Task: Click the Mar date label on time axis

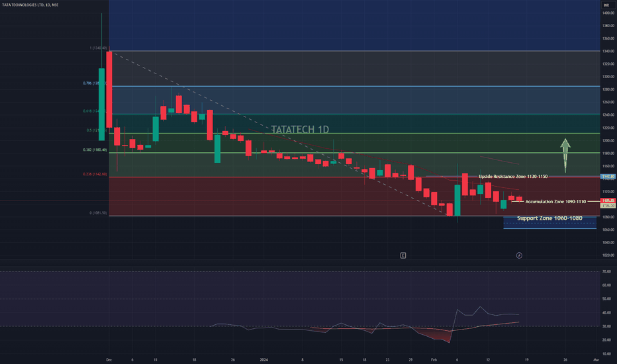Action: click(x=596, y=359)
